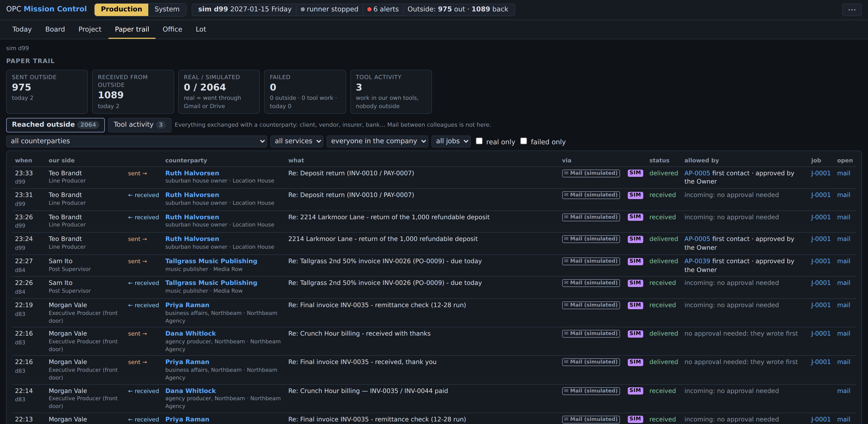Open Dana Whitlock in the 22:16 row
Image resolution: width=868 pixels, height=424 pixels.
(x=190, y=333)
